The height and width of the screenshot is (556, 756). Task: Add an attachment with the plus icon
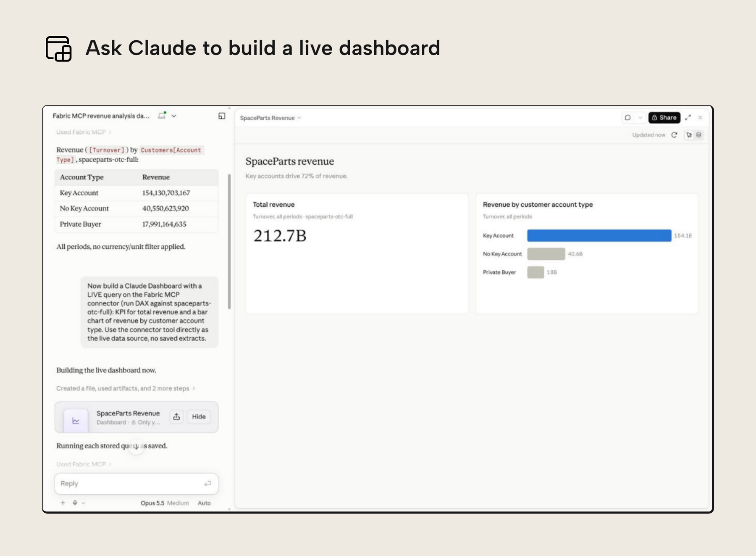[x=63, y=503]
